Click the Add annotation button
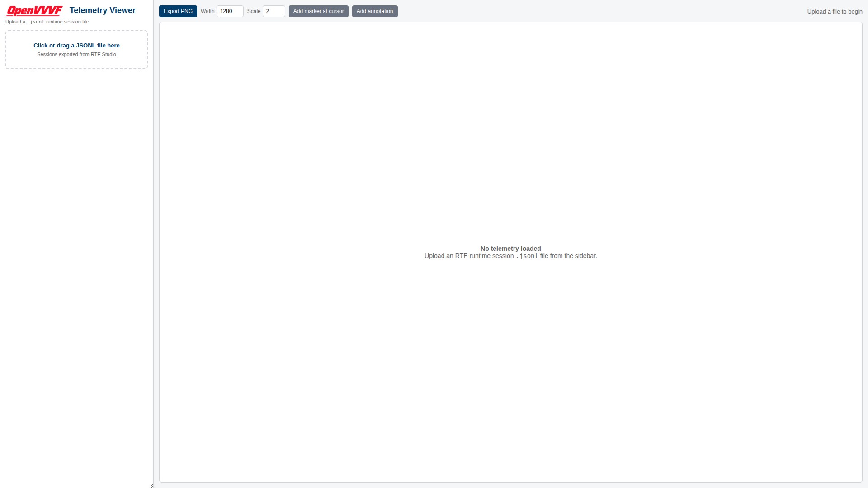Screen dimensions: 868x488 pos(375,11)
